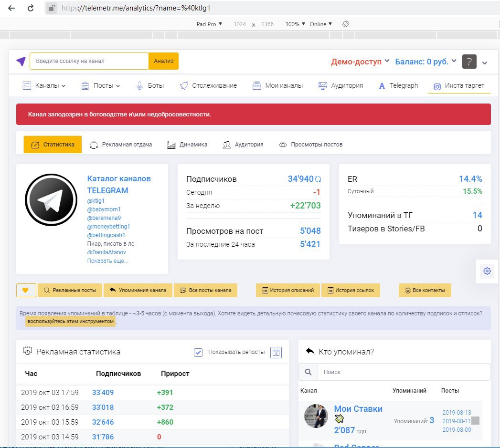
Task: Reload the page with refresh icon
Action: coord(31,8)
